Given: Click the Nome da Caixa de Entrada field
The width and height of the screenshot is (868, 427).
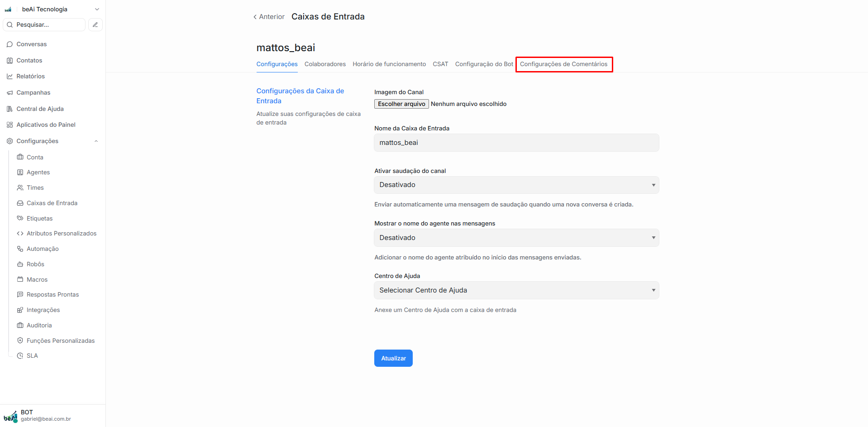Looking at the screenshot, I should click(x=516, y=143).
